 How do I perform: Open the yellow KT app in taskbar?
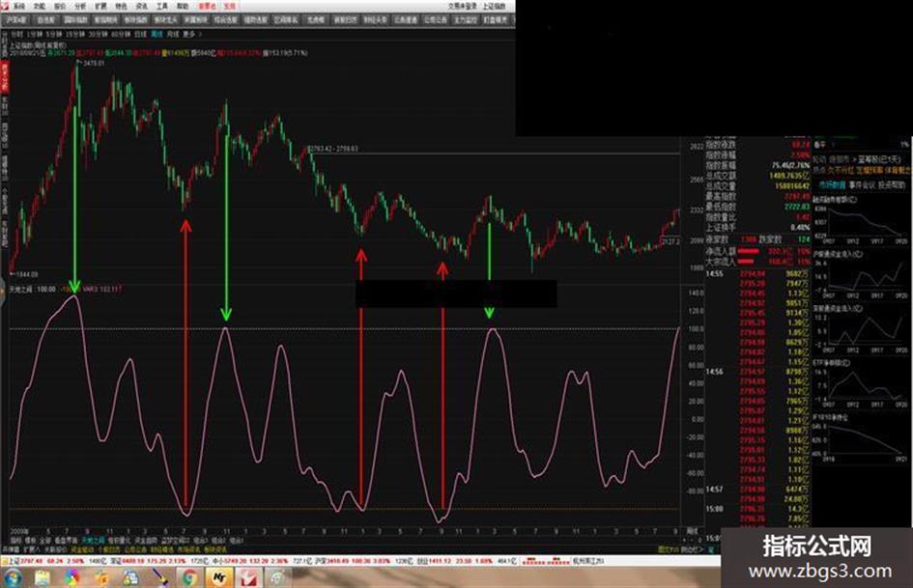[219, 577]
